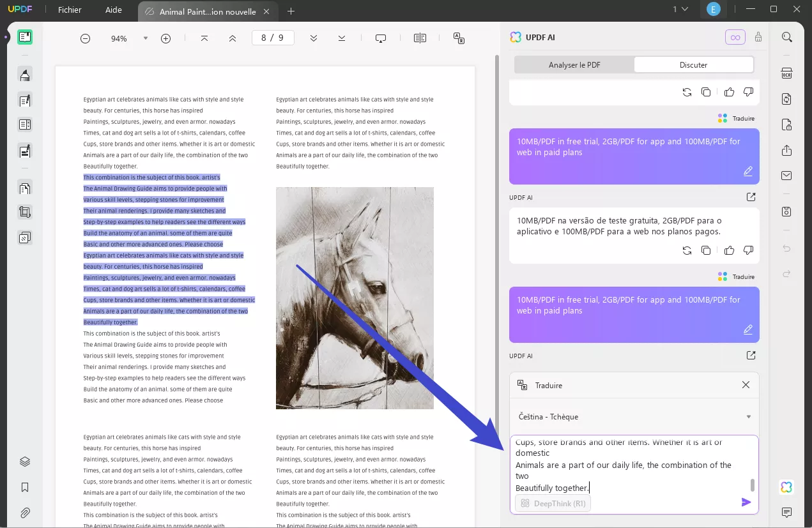Screen dimensions: 812x528
Task: Give thumbs up to the AI answer
Action: point(729,250)
